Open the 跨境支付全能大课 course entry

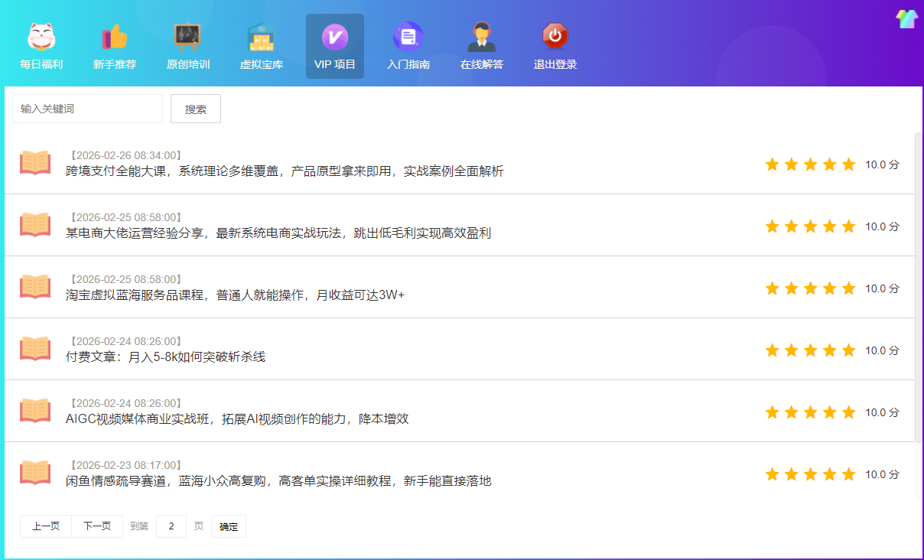pyautogui.click(x=285, y=171)
